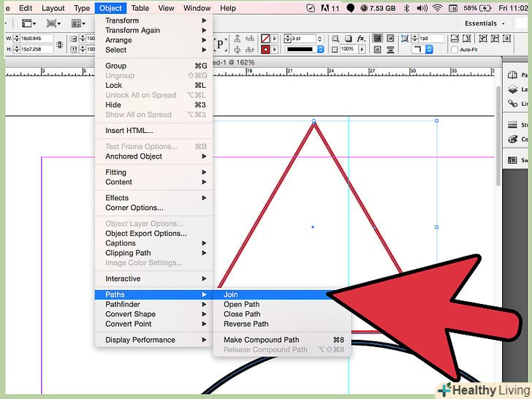
Task: Click wrap around bounding box icon
Action: pyautogui.click(x=390, y=38)
